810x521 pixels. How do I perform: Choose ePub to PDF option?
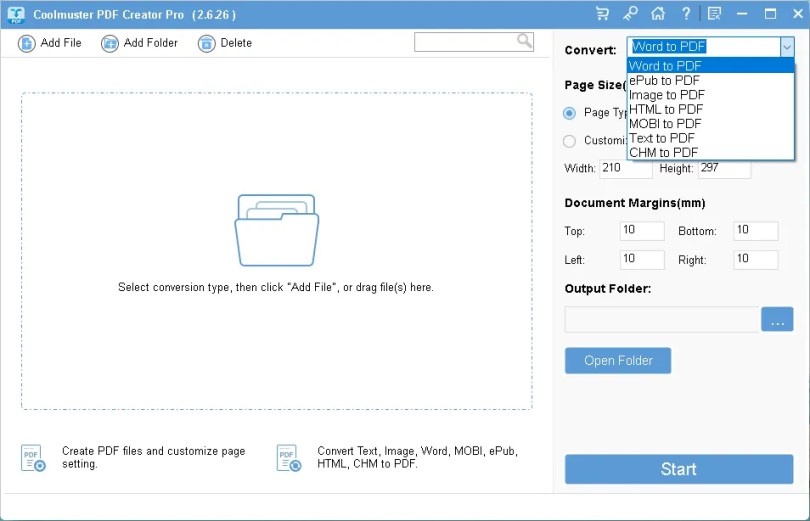click(711, 81)
